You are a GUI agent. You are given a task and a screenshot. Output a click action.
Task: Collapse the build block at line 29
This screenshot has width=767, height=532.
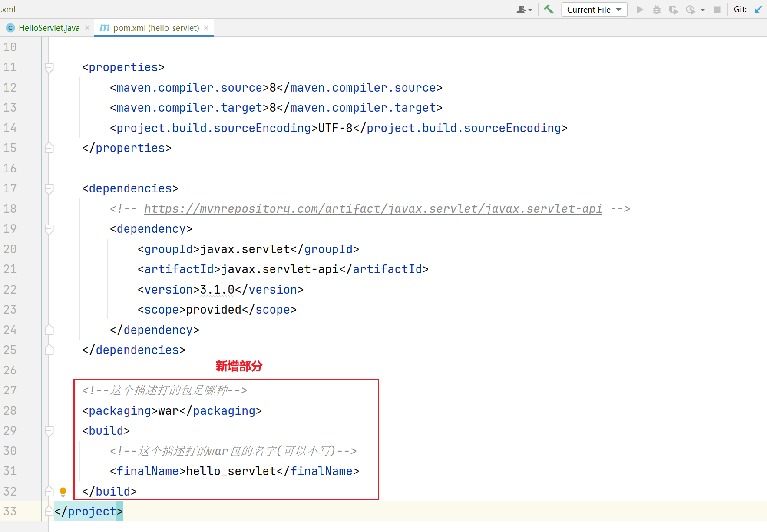click(x=50, y=431)
